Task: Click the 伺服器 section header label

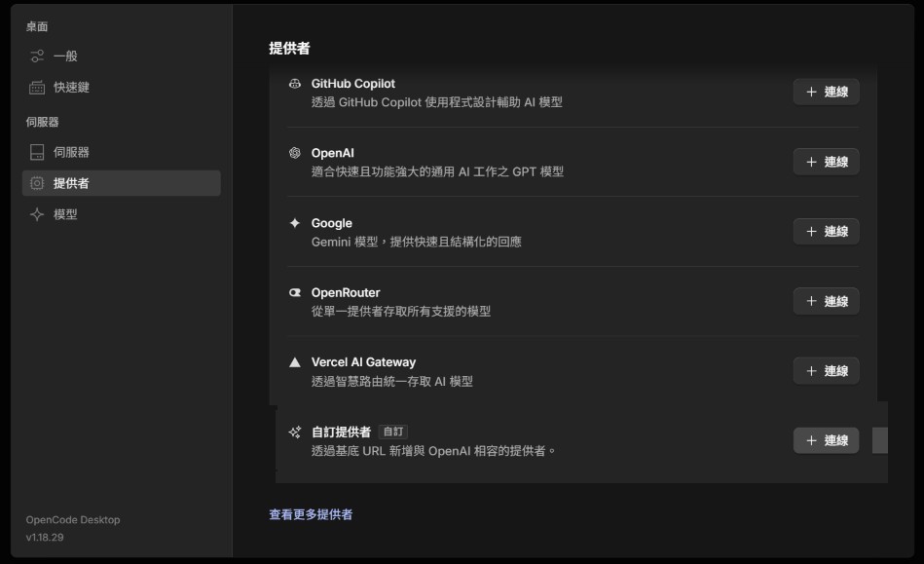Action: (43, 122)
